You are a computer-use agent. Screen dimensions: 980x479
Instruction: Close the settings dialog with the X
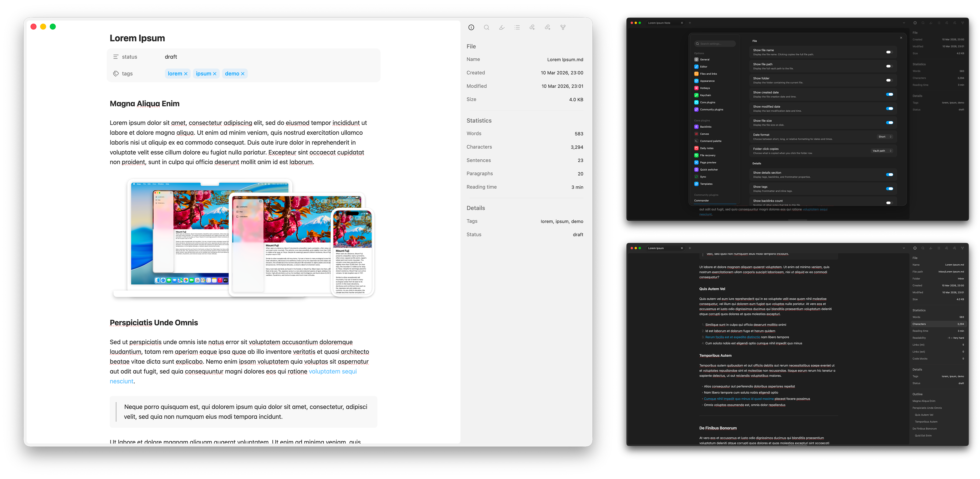[901, 38]
